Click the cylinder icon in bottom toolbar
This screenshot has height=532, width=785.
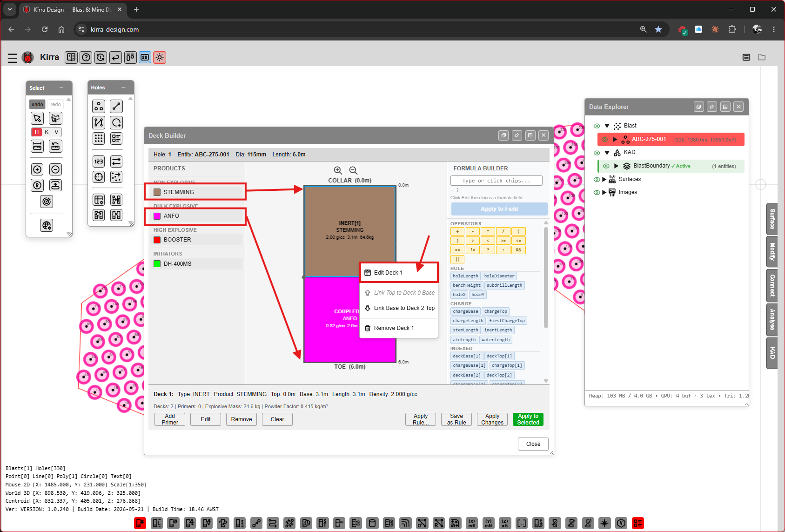[x=372, y=523]
